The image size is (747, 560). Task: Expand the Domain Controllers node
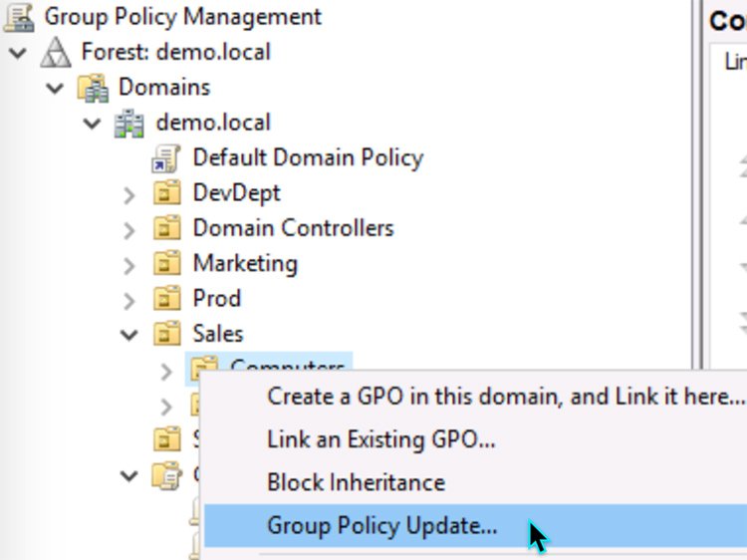129,230
